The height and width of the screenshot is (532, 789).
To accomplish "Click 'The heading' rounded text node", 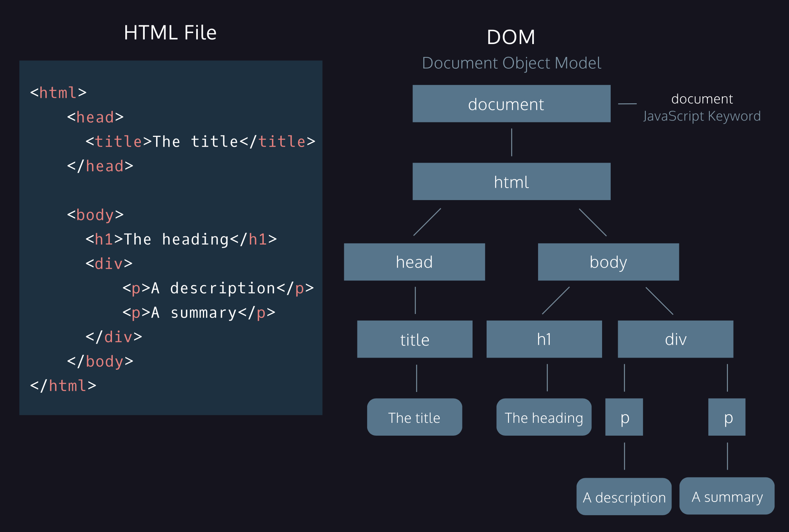I will click(544, 417).
